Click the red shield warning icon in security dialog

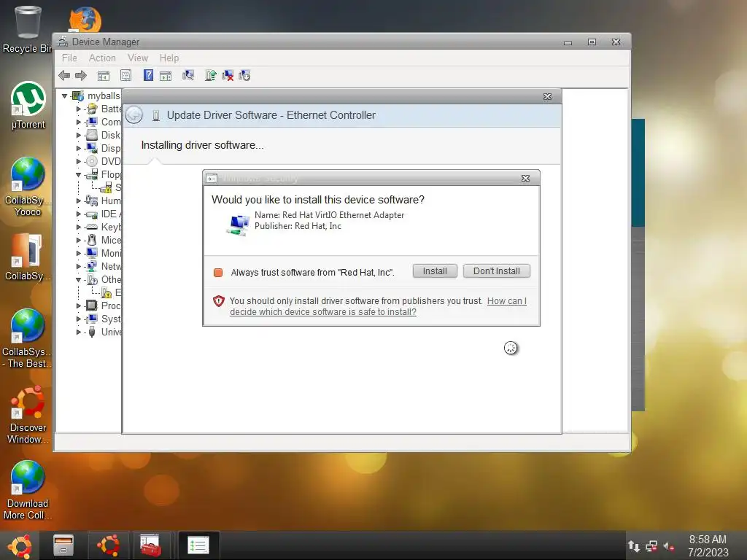[219, 301]
